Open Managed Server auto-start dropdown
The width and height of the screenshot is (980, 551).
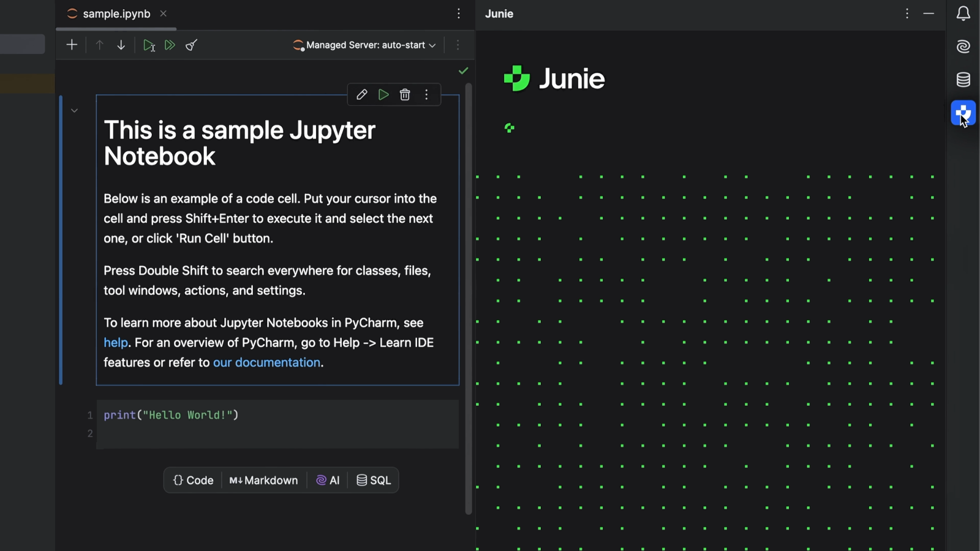(x=365, y=45)
